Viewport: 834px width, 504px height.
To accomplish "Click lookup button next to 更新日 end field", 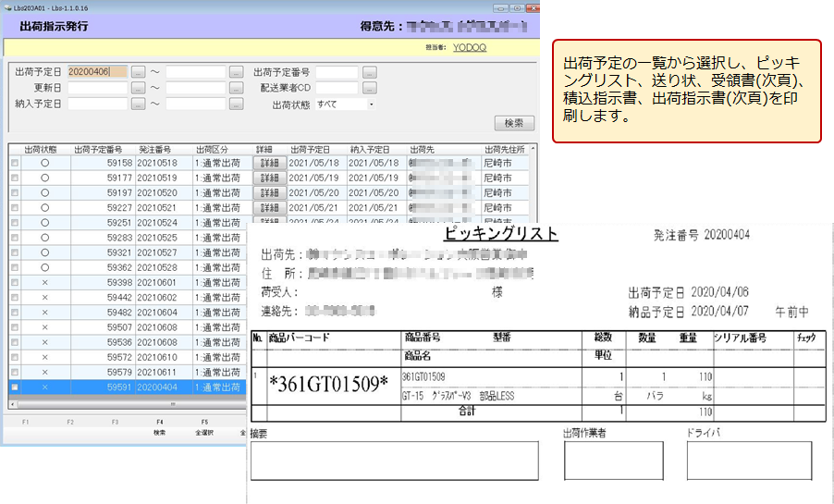I will tap(236, 88).
